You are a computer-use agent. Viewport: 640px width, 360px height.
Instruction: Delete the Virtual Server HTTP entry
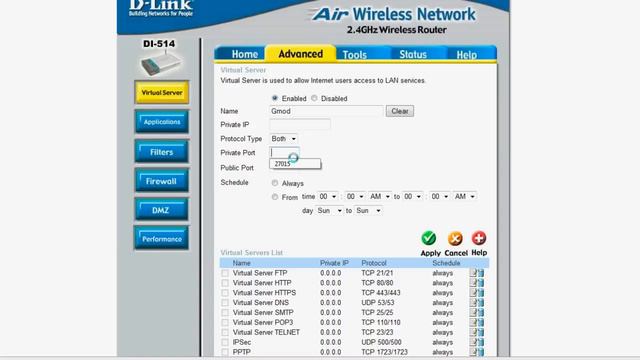(481, 282)
